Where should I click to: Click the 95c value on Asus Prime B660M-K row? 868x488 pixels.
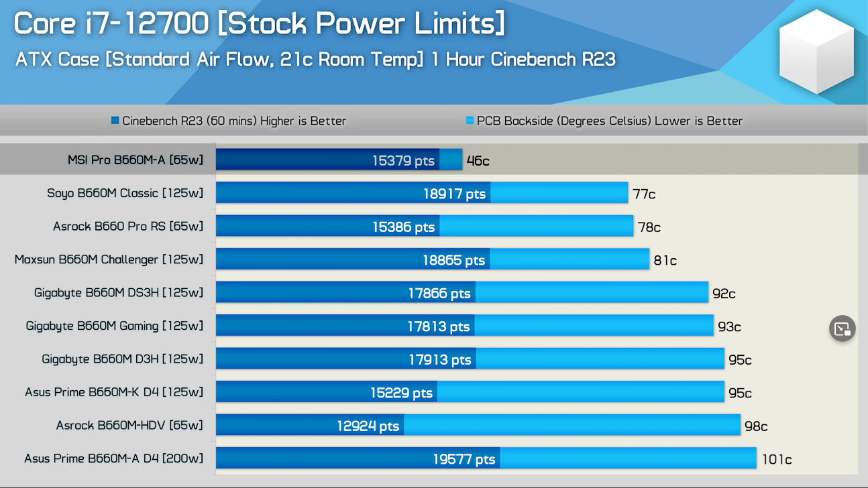pyautogui.click(x=741, y=393)
